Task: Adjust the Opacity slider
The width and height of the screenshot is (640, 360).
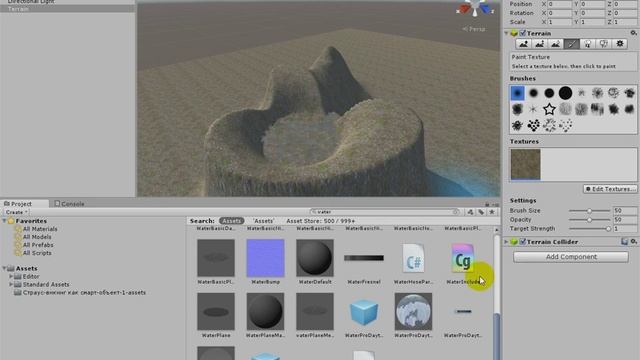Action: (x=589, y=220)
